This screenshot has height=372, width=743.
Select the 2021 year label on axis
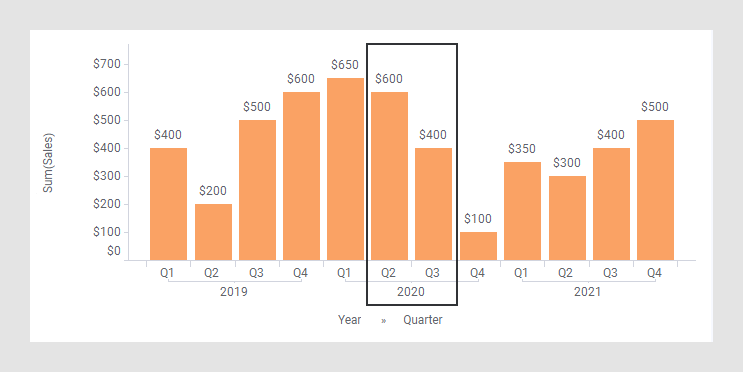tap(588, 291)
